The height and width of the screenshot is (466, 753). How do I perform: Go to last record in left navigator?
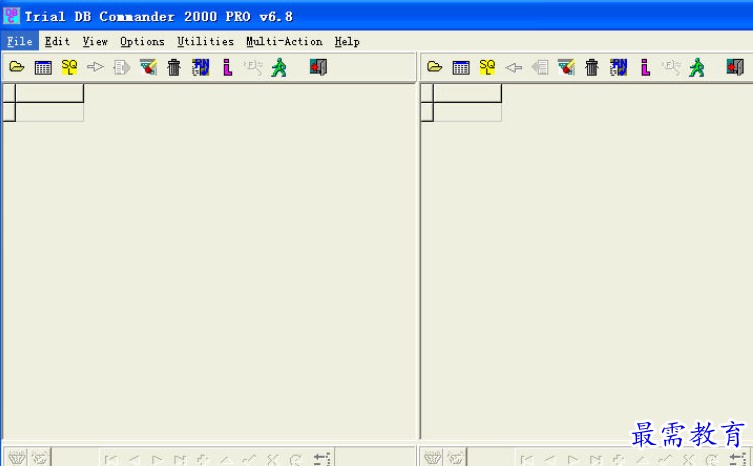(x=180, y=459)
